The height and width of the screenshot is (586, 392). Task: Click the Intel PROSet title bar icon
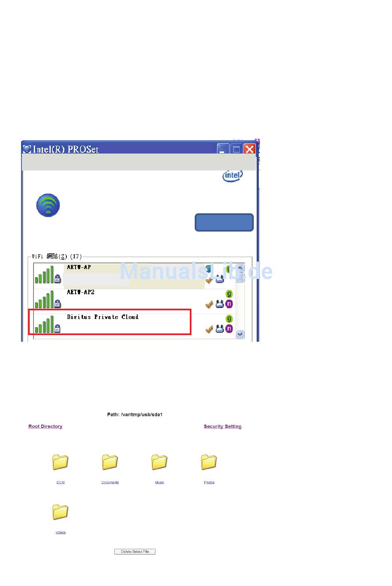27,149
